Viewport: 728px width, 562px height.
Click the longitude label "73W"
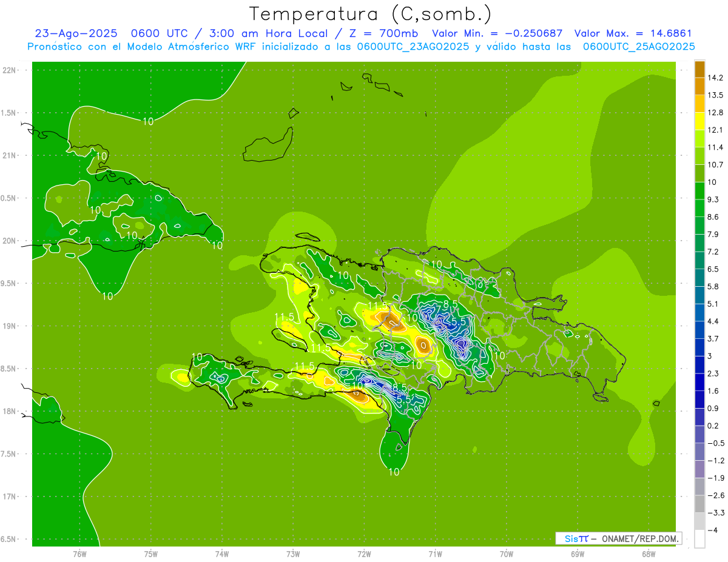pos(293,554)
